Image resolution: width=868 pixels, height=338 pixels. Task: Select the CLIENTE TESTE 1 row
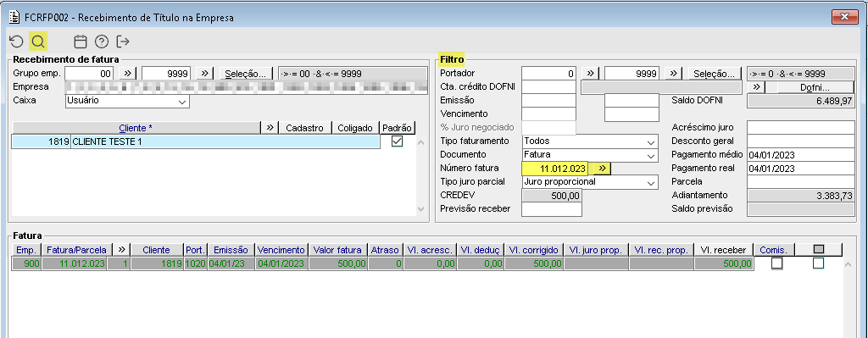pyautogui.click(x=196, y=141)
